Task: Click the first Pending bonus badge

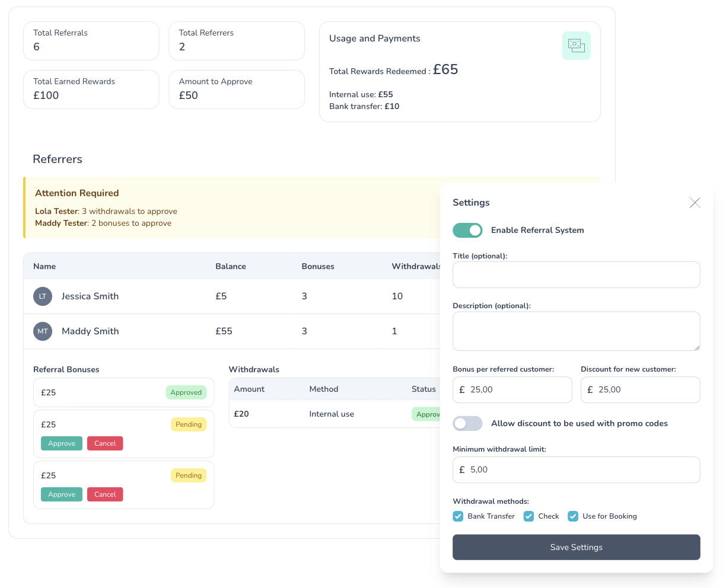Action: click(x=189, y=424)
